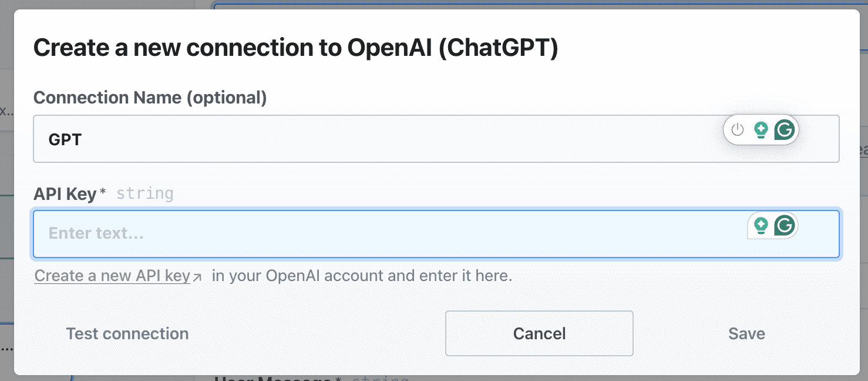Click the Grammarly logo in the API Key field
The height and width of the screenshot is (381, 868).
coord(785,225)
